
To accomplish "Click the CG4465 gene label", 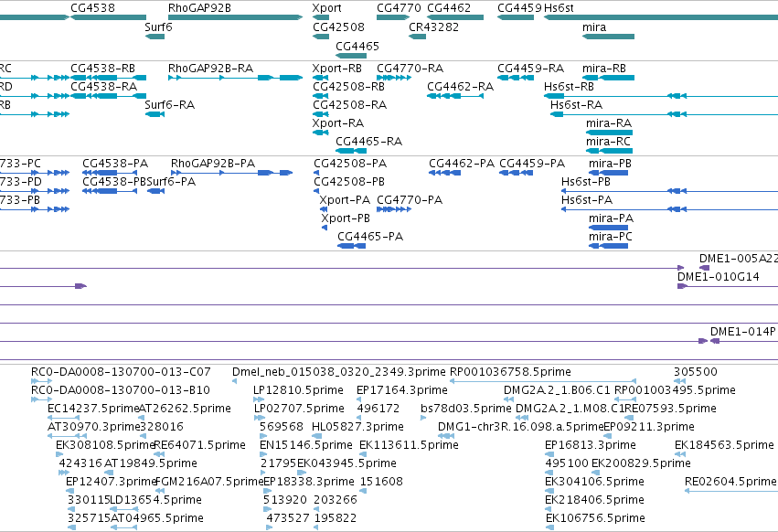I will (357, 46).
